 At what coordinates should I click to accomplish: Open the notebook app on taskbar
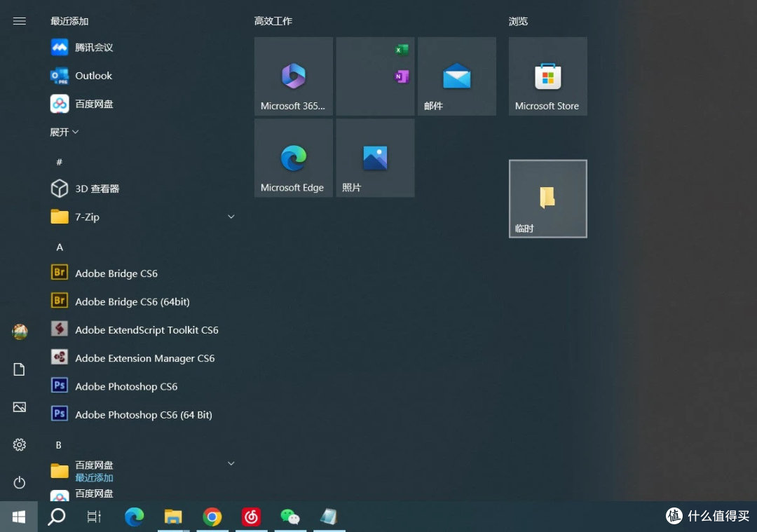pos(329,517)
